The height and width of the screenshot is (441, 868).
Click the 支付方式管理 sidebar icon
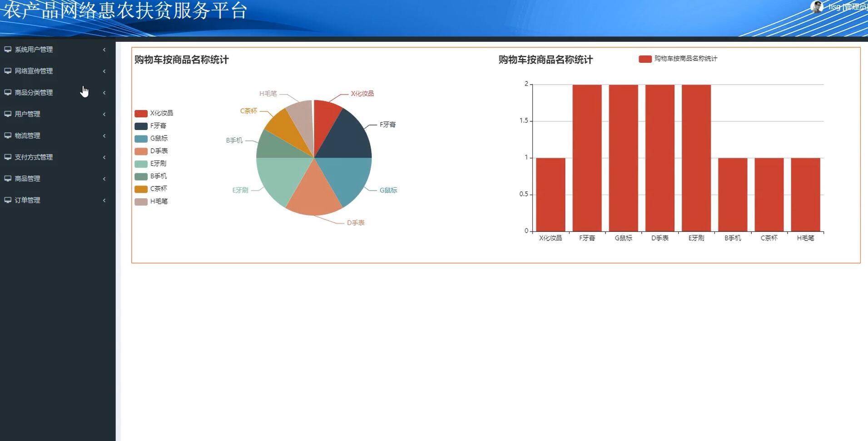(x=7, y=157)
